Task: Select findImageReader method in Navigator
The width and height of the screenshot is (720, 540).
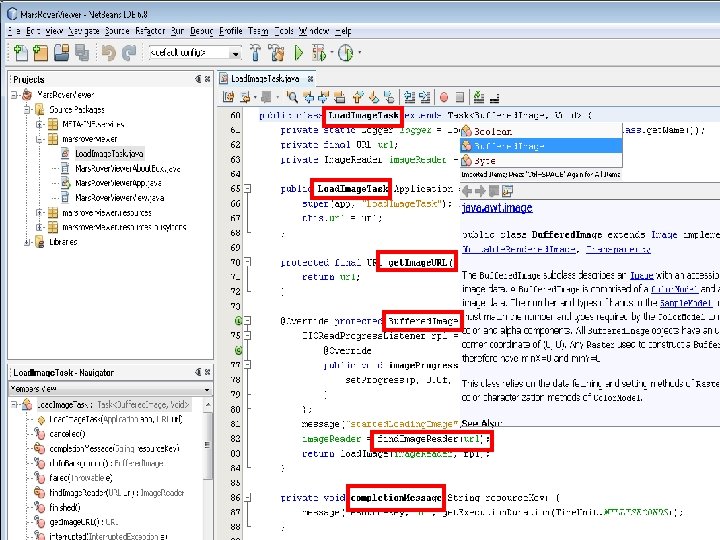Action: tap(117, 493)
